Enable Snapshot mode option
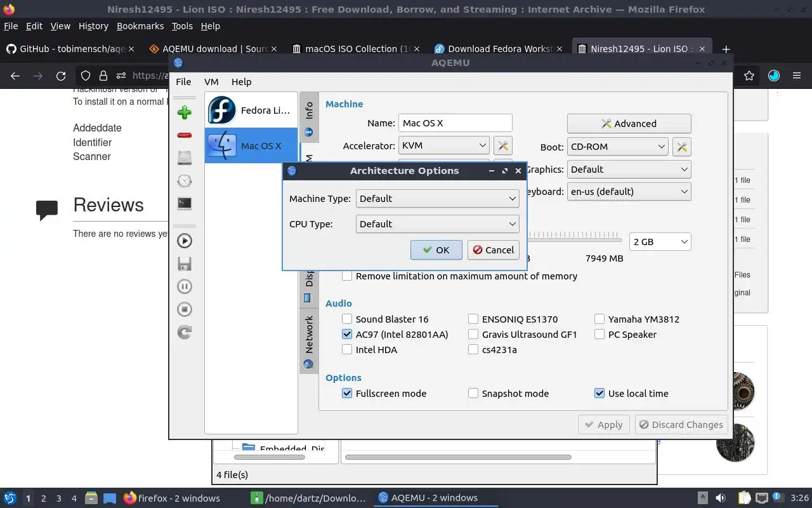This screenshot has height=508, width=812. click(473, 394)
